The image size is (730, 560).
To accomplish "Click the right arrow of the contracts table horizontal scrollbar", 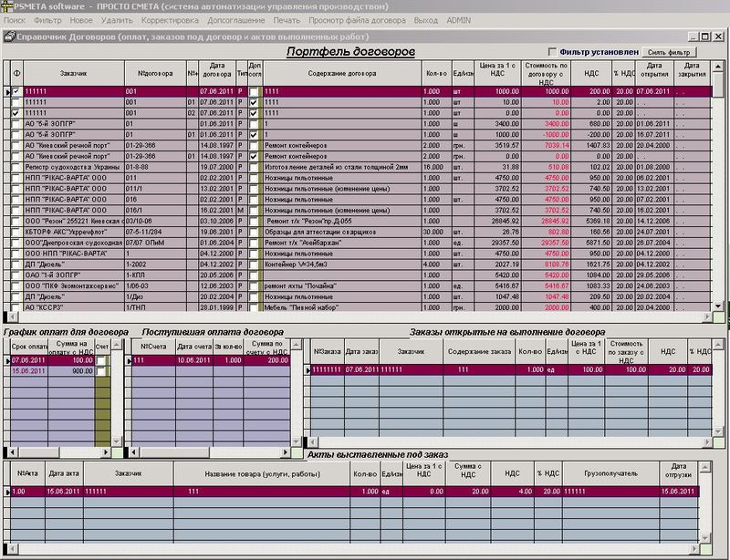I will coord(708,316).
